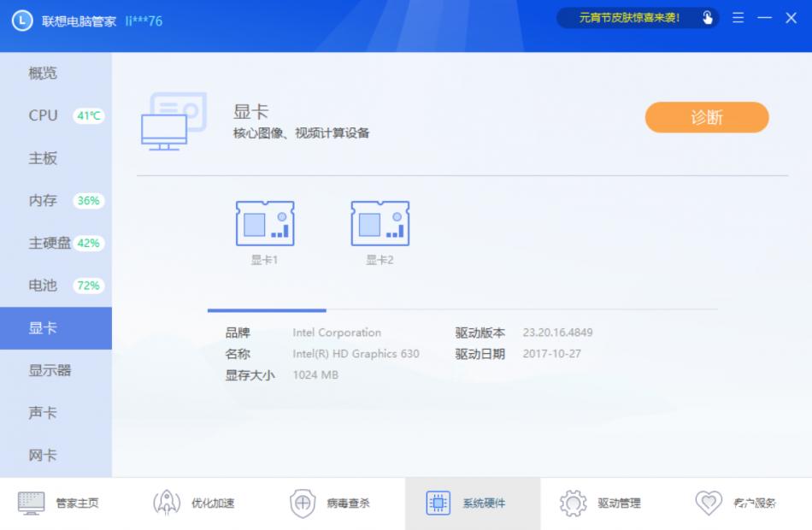Click the 电池 72% indicator

[89, 286]
